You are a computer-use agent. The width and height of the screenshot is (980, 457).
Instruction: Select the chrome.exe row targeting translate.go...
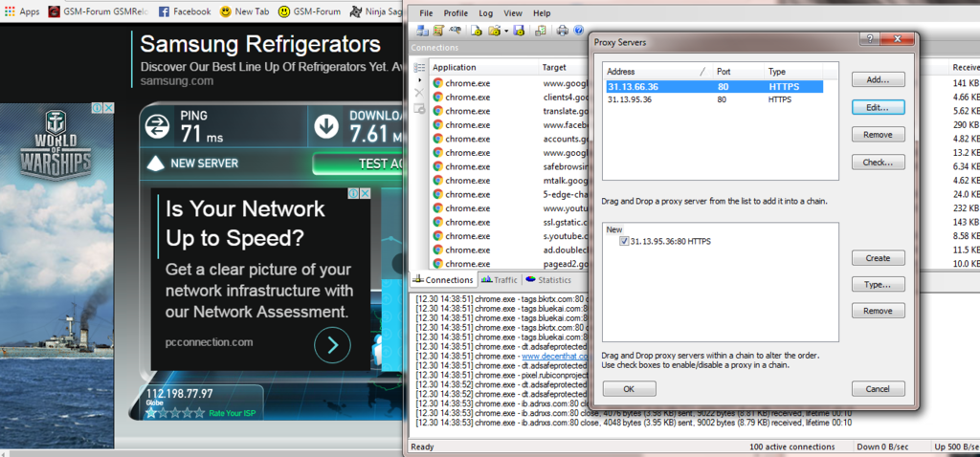pyautogui.click(x=509, y=111)
